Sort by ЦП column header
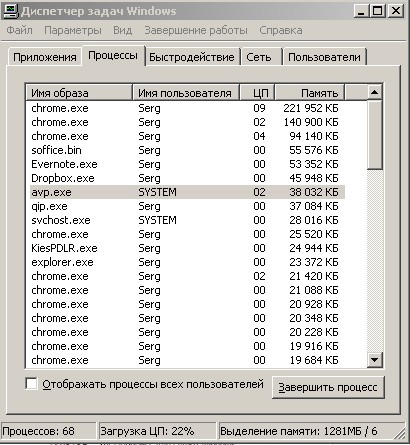410x445 pixels. click(257, 93)
